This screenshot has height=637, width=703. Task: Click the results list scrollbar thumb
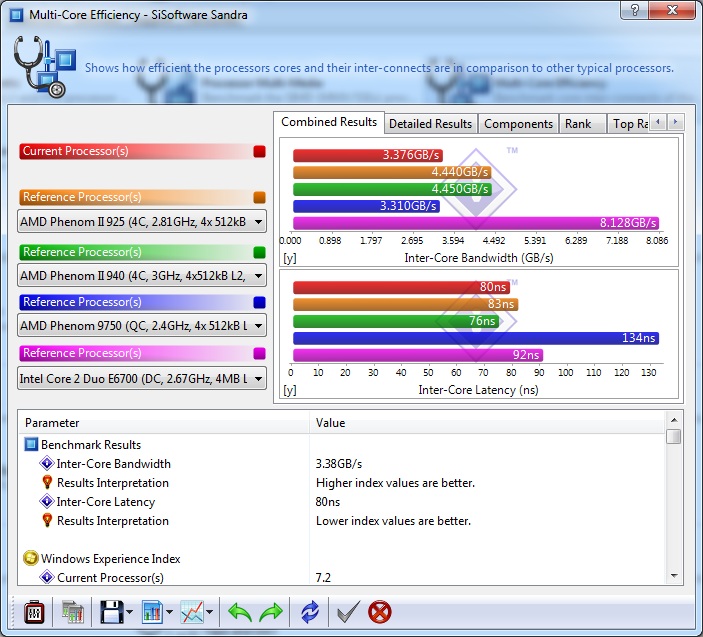[673, 436]
